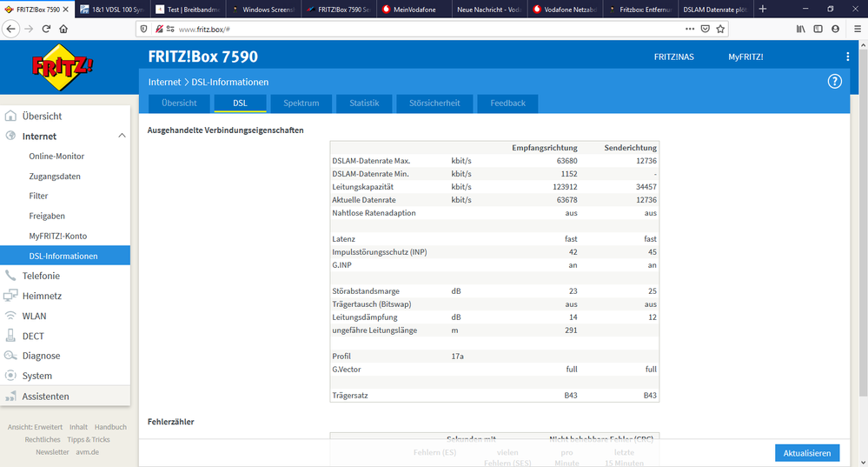
Task: Click the Diagnose icon in sidebar
Action: [10, 356]
